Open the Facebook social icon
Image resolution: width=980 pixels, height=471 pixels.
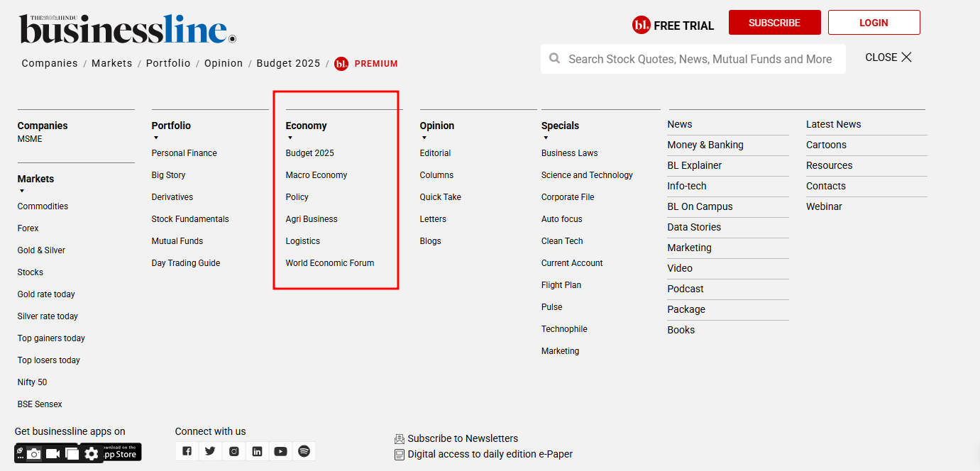(x=187, y=451)
